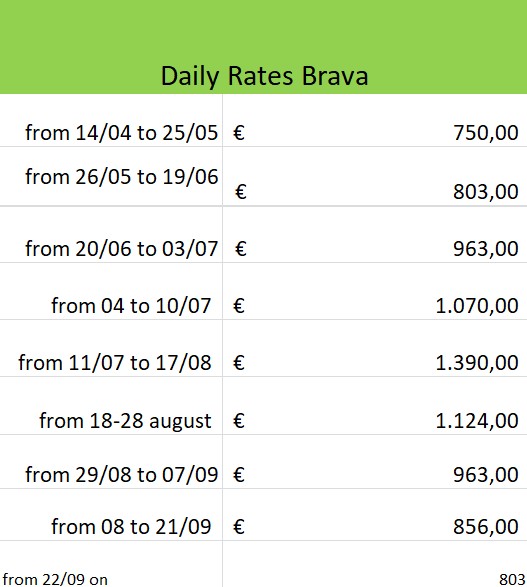Screen dimensions: 527x587
Task: Select the 750,00 rate cell
Action: [375, 121]
